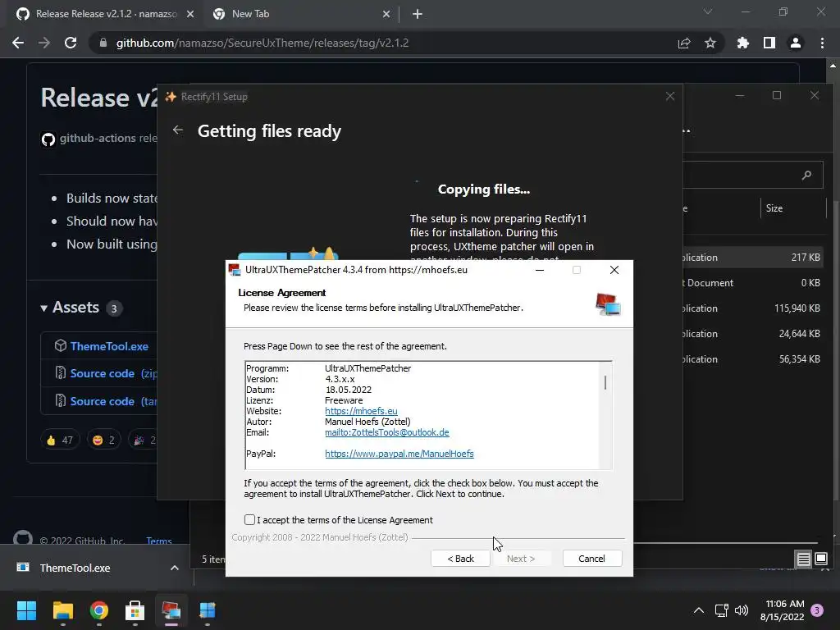Image resolution: width=840 pixels, height=630 pixels.
Task: Click the Back button in UltraUXThemePatcher
Action: click(x=461, y=558)
